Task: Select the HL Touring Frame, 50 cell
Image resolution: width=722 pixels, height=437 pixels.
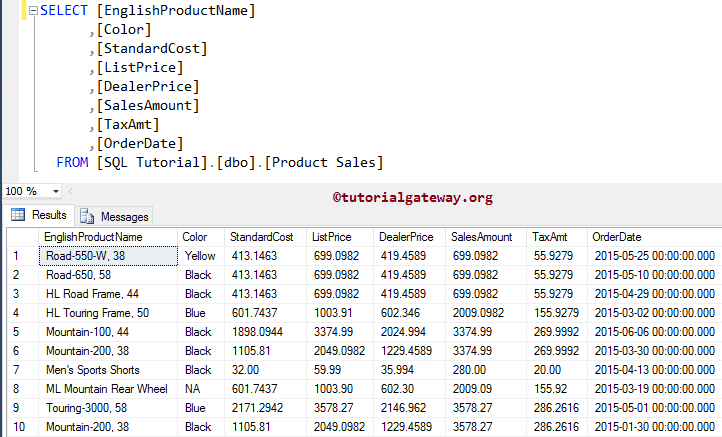Action: coord(108,313)
